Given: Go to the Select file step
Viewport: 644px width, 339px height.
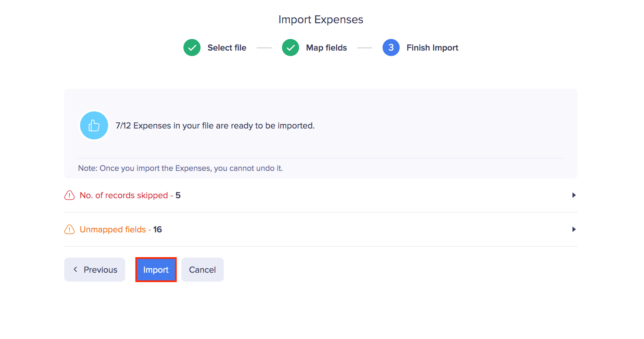Looking at the screenshot, I should coord(227,48).
